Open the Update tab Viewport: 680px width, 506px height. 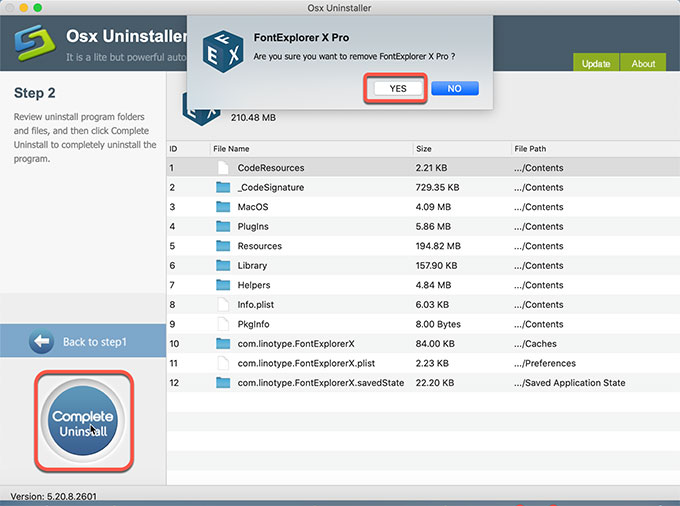pyautogui.click(x=596, y=63)
